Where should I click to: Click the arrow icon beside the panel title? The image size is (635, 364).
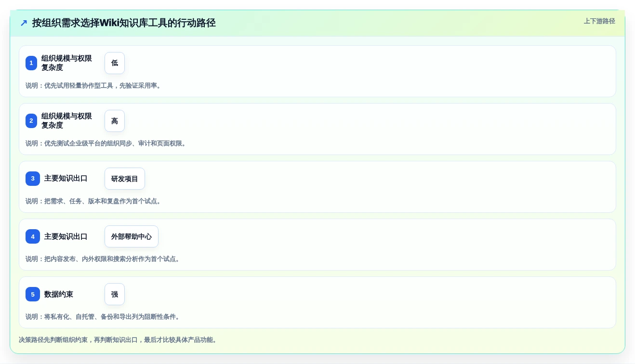[x=24, y=23]
